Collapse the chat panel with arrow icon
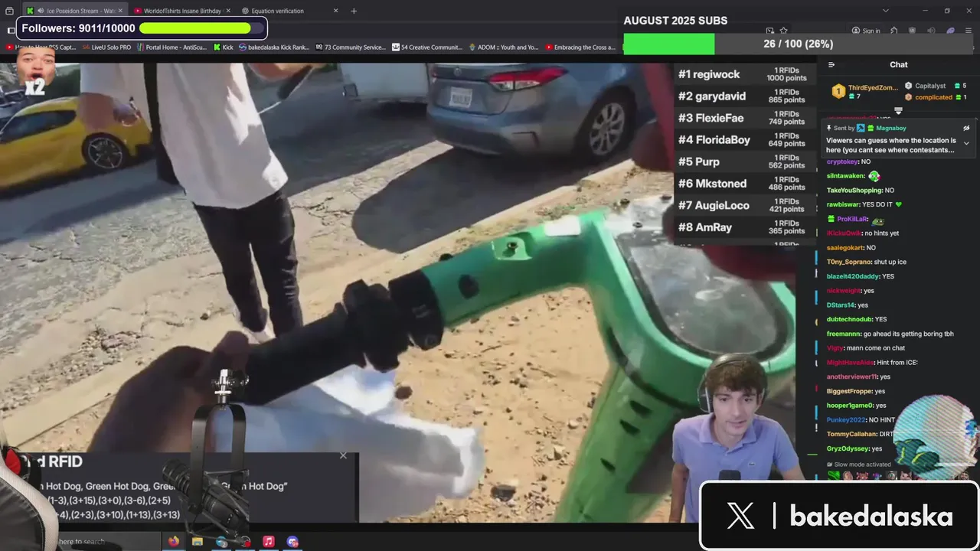Image resolution: width=980 pixels, height=551 pixels. (831, 65)
